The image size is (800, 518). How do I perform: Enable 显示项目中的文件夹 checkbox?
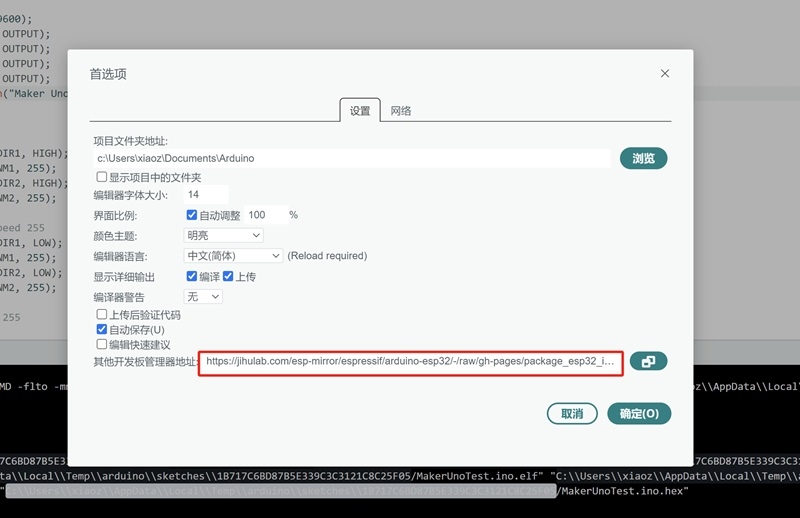click(x=102, y=177)
